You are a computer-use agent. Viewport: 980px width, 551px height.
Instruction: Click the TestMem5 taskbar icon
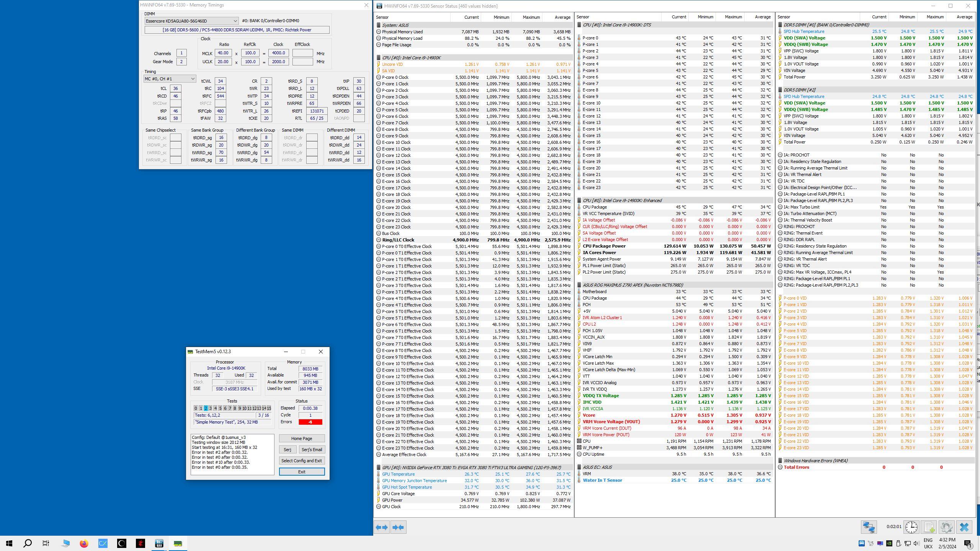(178, 543)
